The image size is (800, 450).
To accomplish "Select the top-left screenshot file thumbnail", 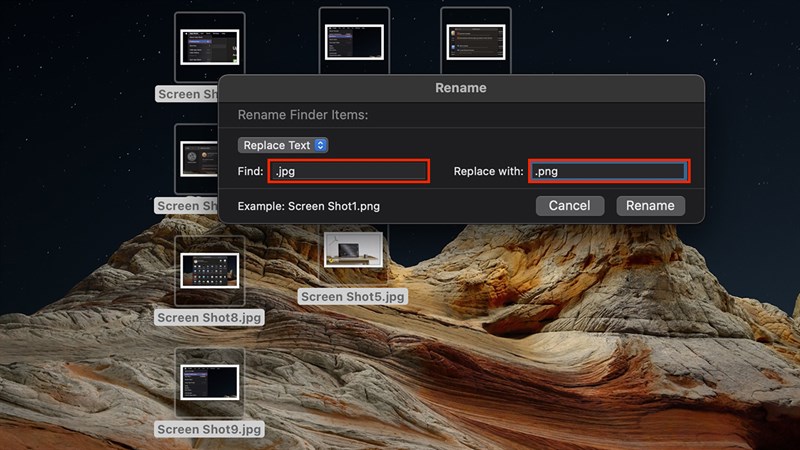I will 210,47.
